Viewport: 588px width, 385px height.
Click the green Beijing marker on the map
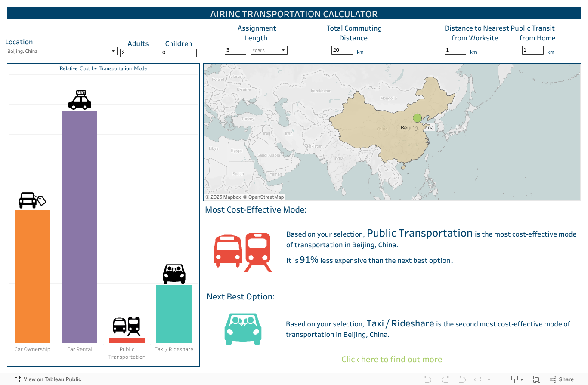pyautogui.click(x=417, y=117)
